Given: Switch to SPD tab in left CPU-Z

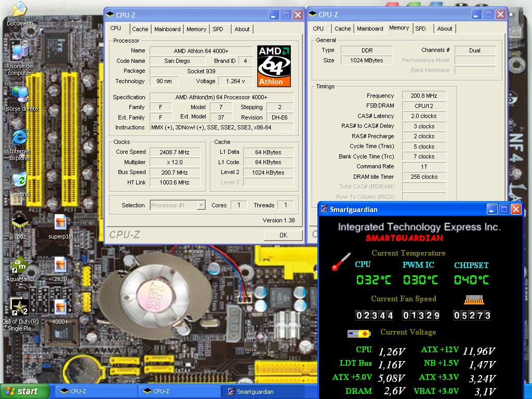Looking at the screenshot, I should [x=218, y=29].
